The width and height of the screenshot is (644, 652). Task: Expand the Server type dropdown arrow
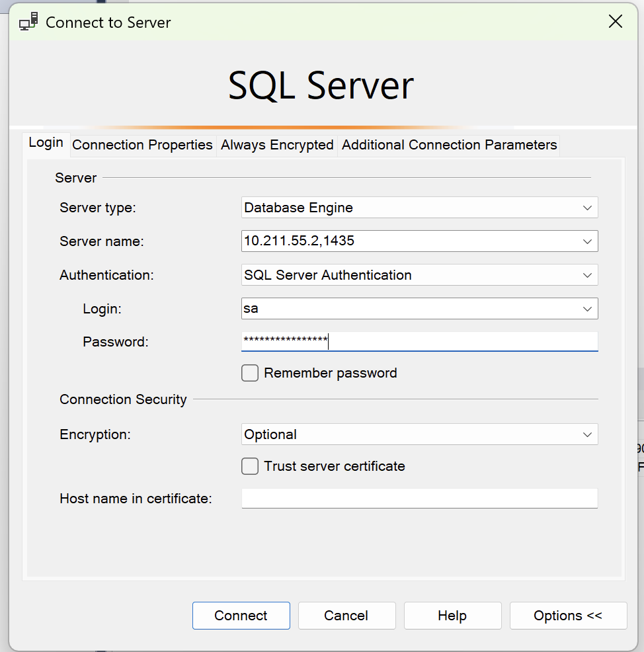click(587, 208)
